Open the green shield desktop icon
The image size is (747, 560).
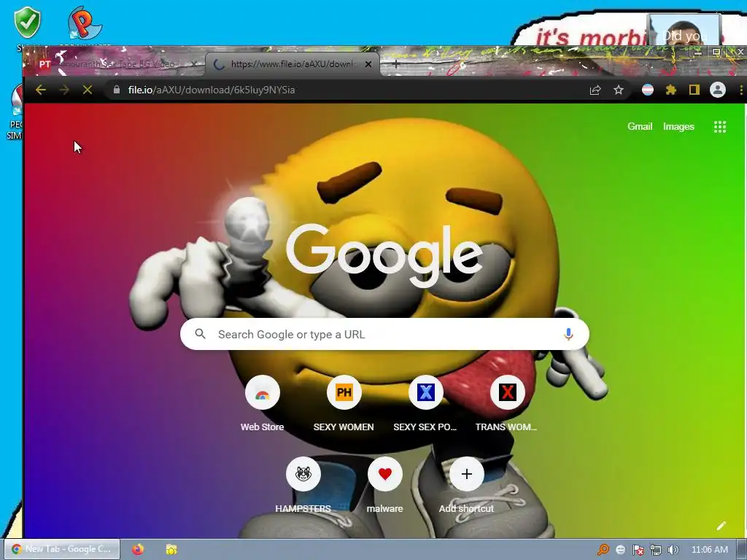pos(27,24)
